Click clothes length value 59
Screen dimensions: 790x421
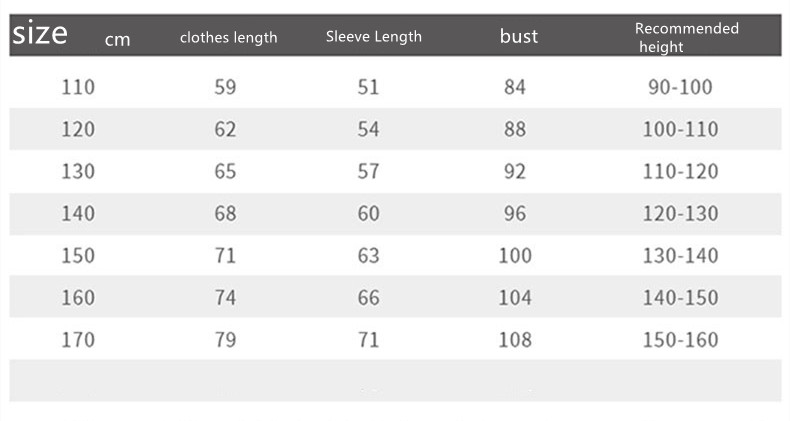click(x=225, y=87)
